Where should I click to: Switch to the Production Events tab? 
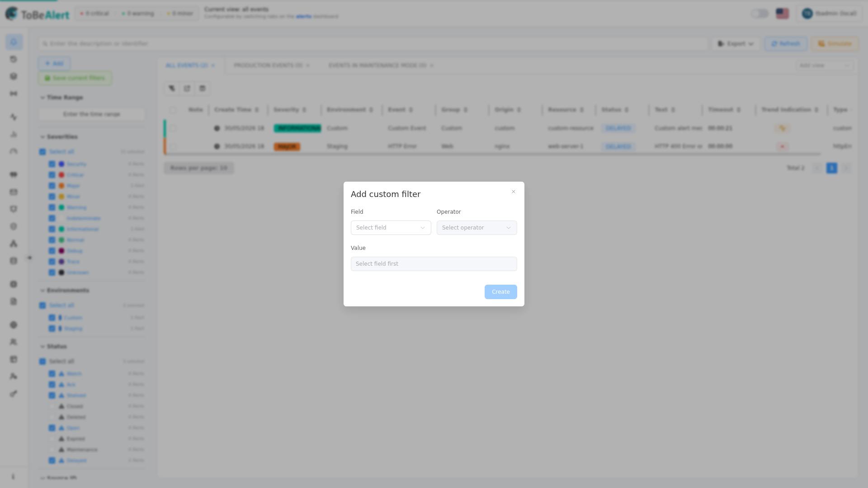click(268, 66)
